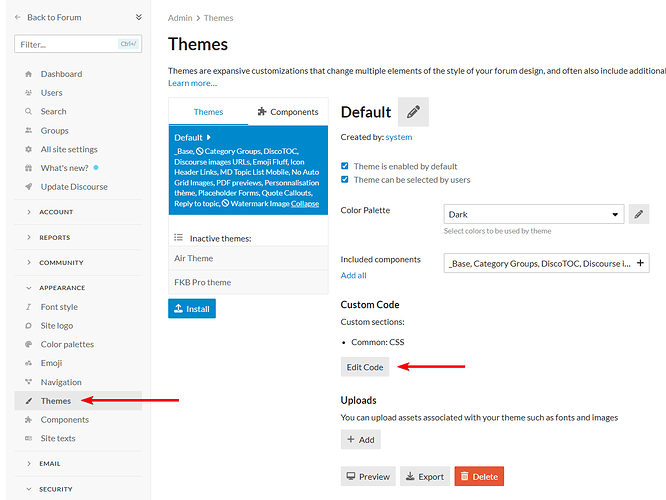Open the Learn more link
The width and height of the screenshot is (666, 500).
tap(192, 83)
